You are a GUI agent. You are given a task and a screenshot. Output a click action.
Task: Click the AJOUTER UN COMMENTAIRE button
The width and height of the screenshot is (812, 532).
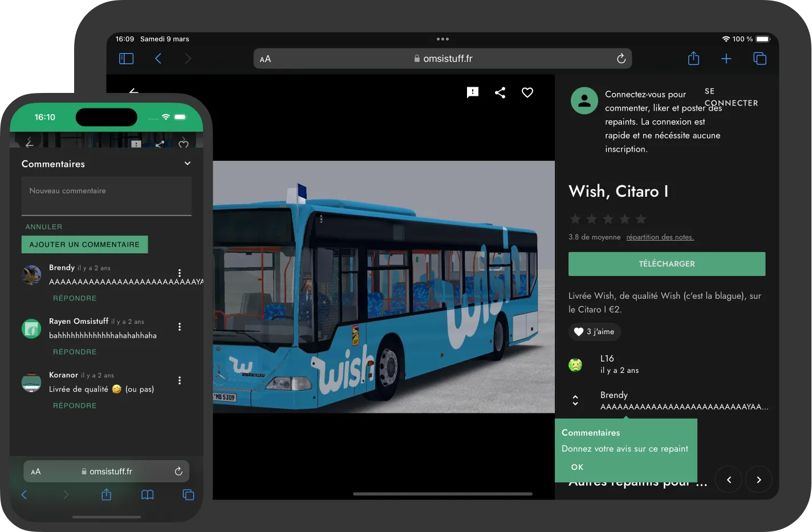click(x=84, y=245)
